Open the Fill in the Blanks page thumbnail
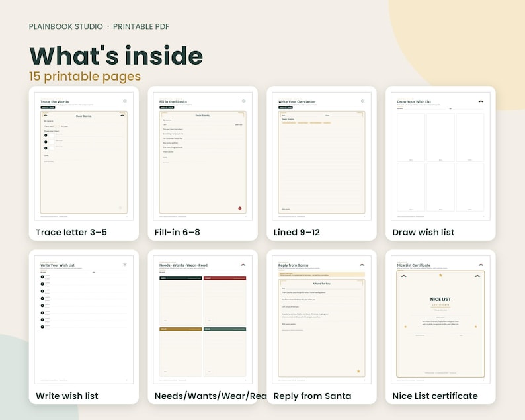 (202, 156)
